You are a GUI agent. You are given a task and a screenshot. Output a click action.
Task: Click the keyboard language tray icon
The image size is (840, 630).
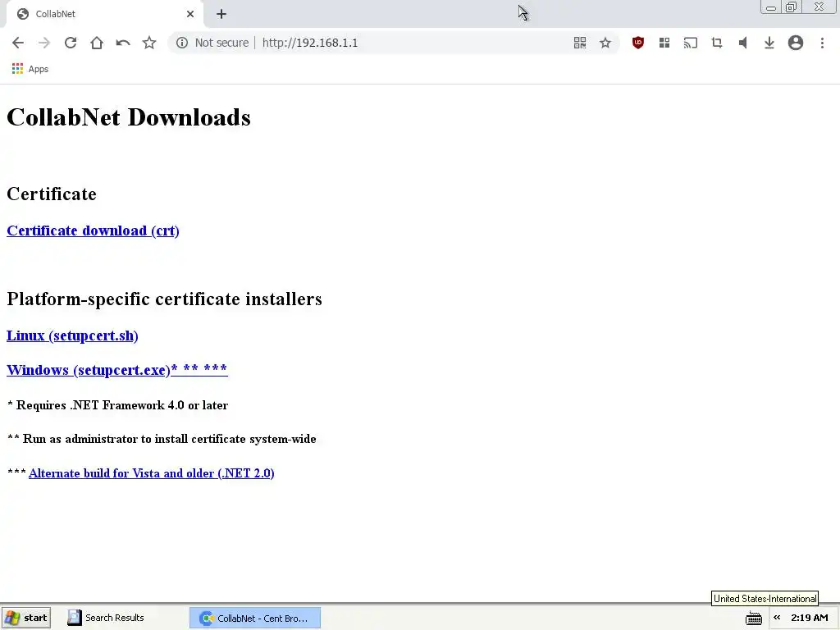coord(753,618)
